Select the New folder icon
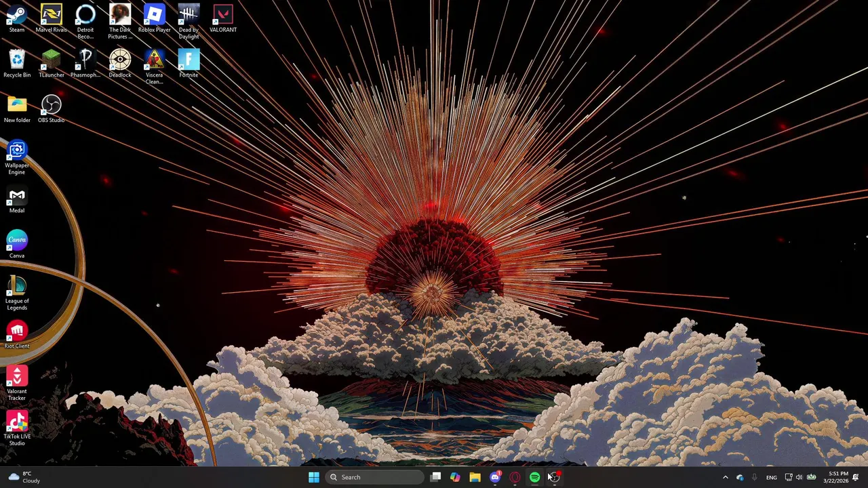The image size is (868, 488). point(17,108)
